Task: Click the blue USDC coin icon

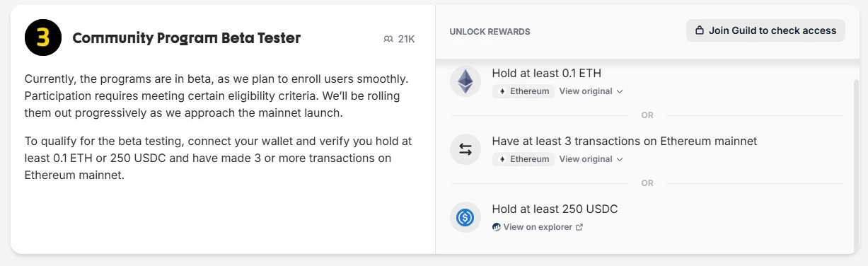Action: [x=465, y=217]
